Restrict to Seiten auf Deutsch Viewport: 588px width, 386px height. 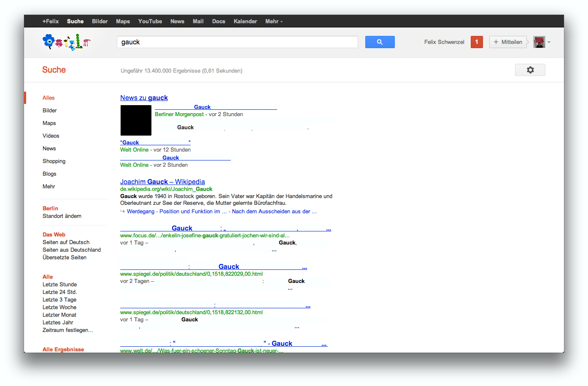click(66, 242)
